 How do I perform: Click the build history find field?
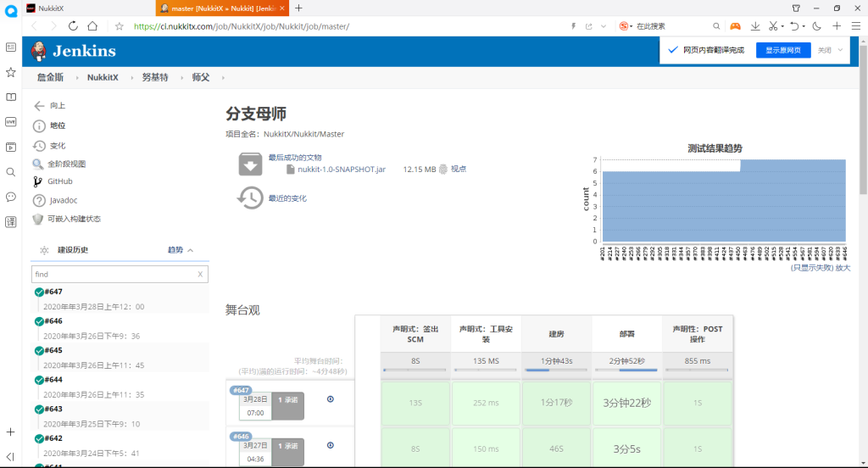[x=120, y=274]
